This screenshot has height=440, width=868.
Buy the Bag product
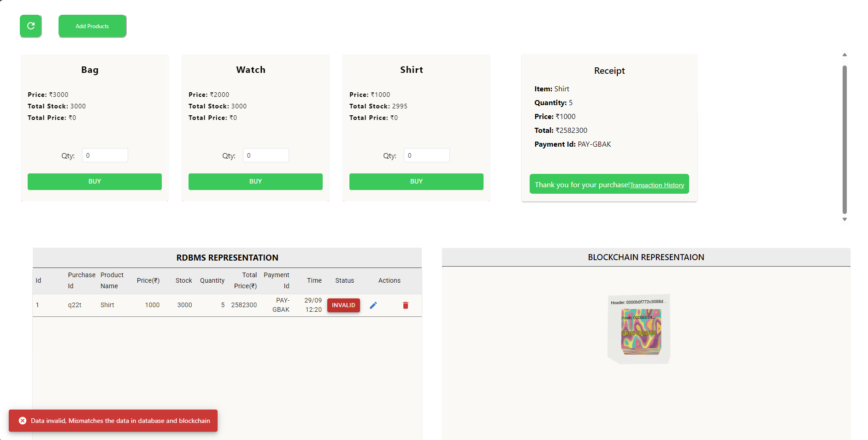click(x=94, y=182)
